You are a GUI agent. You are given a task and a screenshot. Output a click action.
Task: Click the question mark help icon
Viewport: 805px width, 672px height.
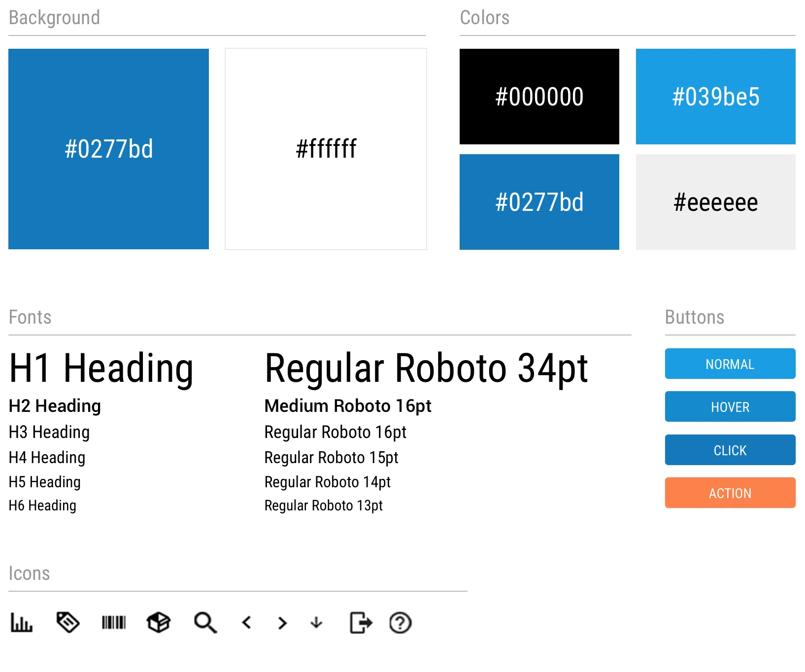[400, 623]
